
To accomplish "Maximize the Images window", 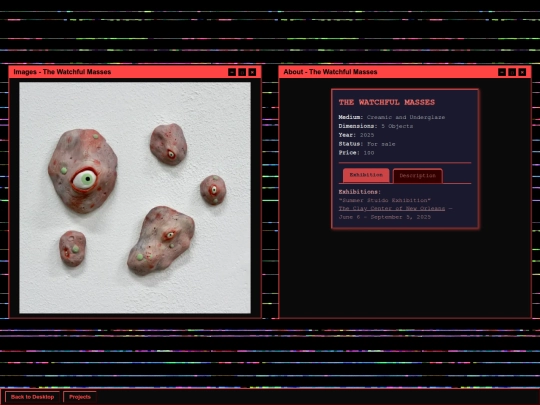I will (x=242, y=72).
